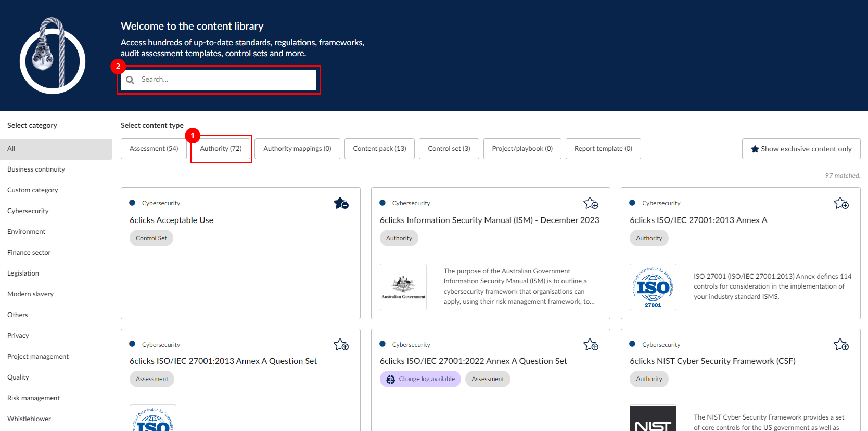Open 6clicks NIST Cyber Security Framework title

(x=712, y=361)
